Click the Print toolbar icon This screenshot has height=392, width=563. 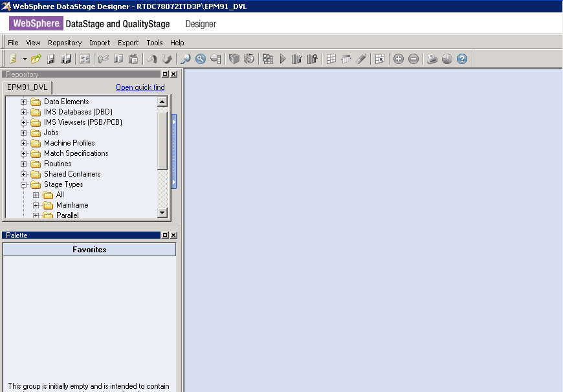432,58
